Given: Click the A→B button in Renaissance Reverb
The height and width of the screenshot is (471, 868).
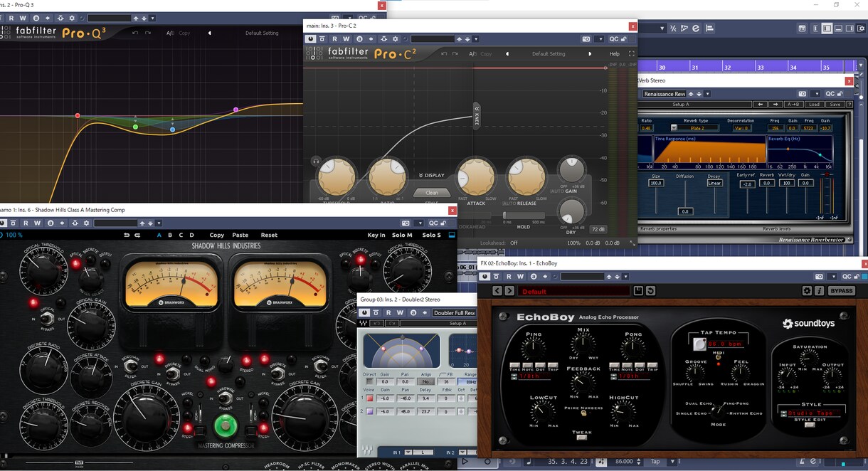Looking at the screenshot, I should [x=793, y=105].
